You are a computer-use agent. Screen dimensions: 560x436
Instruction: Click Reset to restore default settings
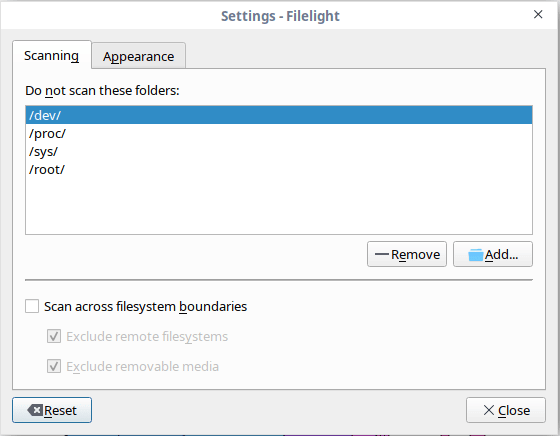pos(52,410)
